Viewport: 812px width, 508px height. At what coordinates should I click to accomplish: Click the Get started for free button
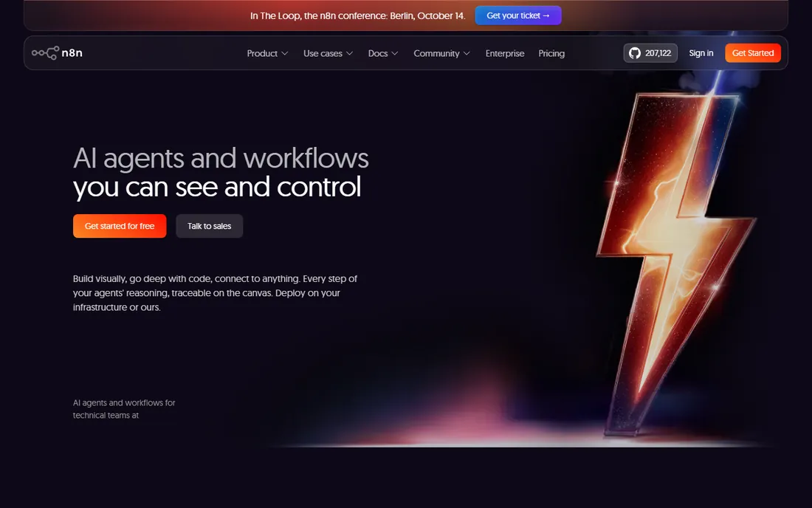point(120,226)
